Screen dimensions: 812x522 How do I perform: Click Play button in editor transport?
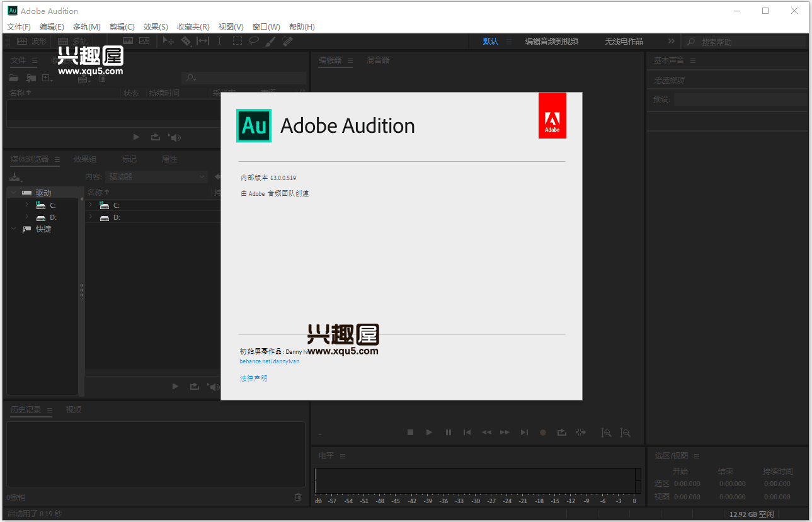429,433
